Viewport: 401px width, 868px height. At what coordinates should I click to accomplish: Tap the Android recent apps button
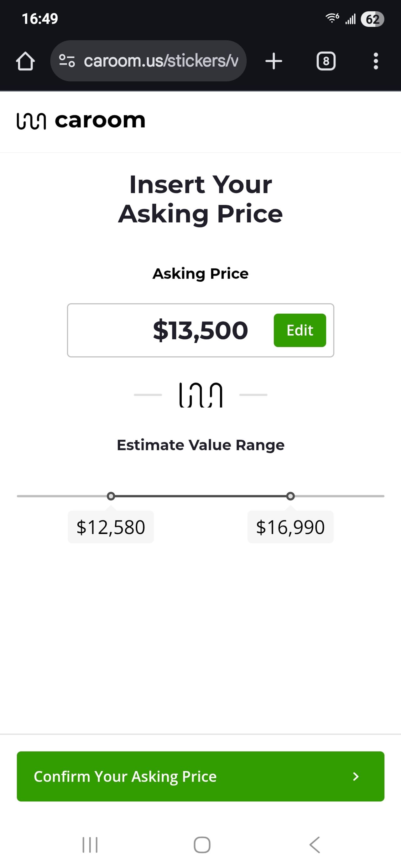point(90,845)
